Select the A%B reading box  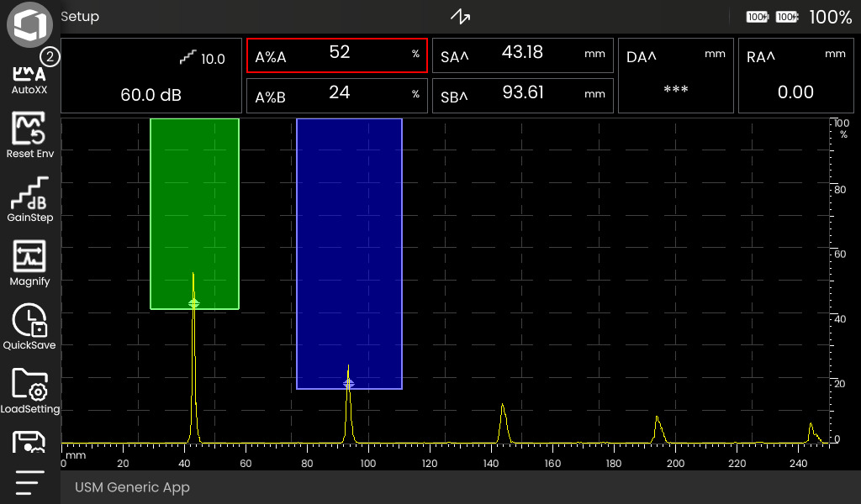tap(337, 96)
